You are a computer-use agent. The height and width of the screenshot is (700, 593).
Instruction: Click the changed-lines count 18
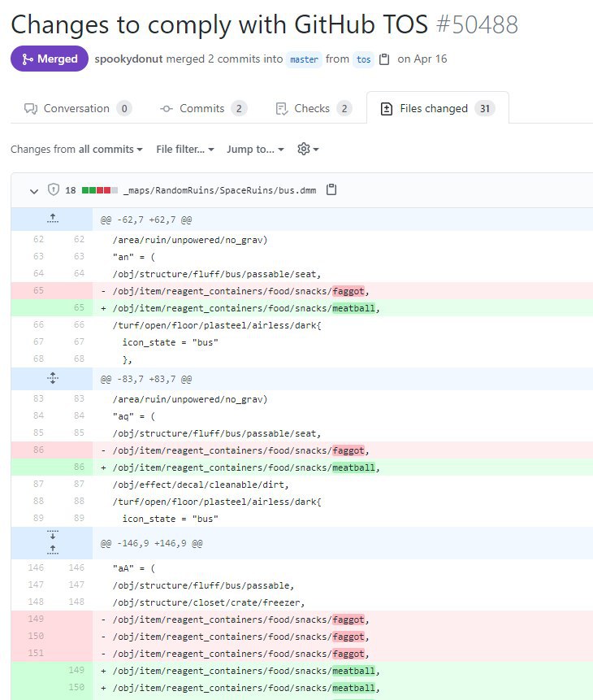point(71,190)
